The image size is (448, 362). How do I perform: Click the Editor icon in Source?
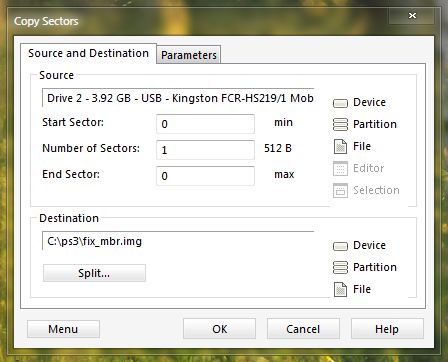coord(340,168)
